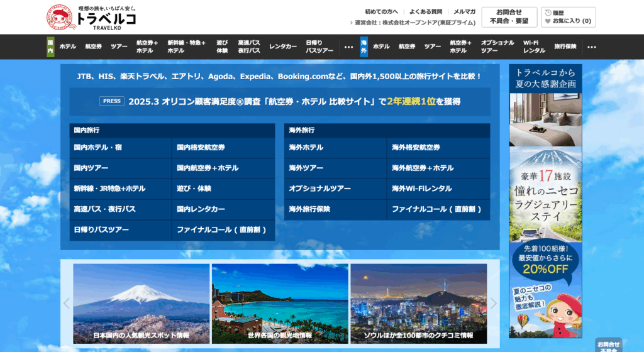The image size is (644, 352).
Task: Open 高速バス夜行バス nav item
Action: (x=249, y=47)
